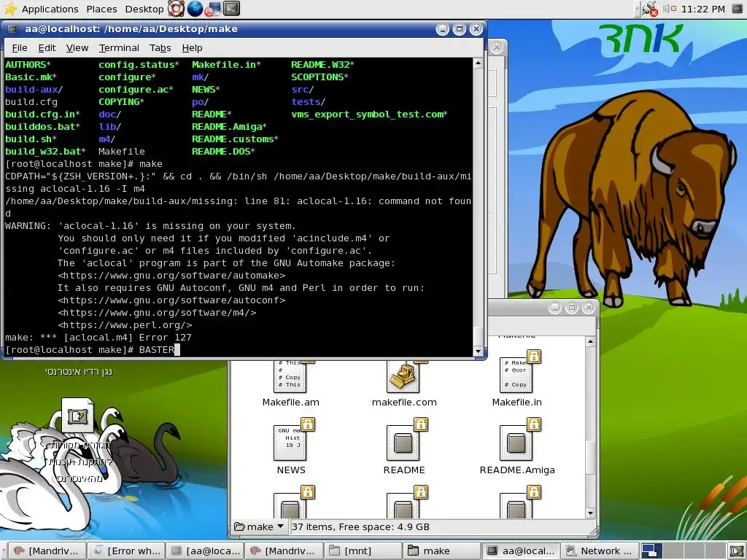
Task: Click terminal scrollbar down arrow
Action: (x=479, y=351)
